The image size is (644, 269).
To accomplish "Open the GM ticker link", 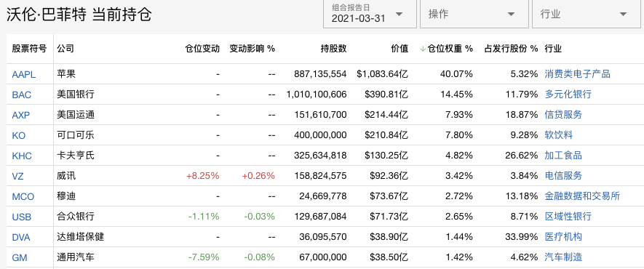I will pyautogui.click(x=20, y=258).
